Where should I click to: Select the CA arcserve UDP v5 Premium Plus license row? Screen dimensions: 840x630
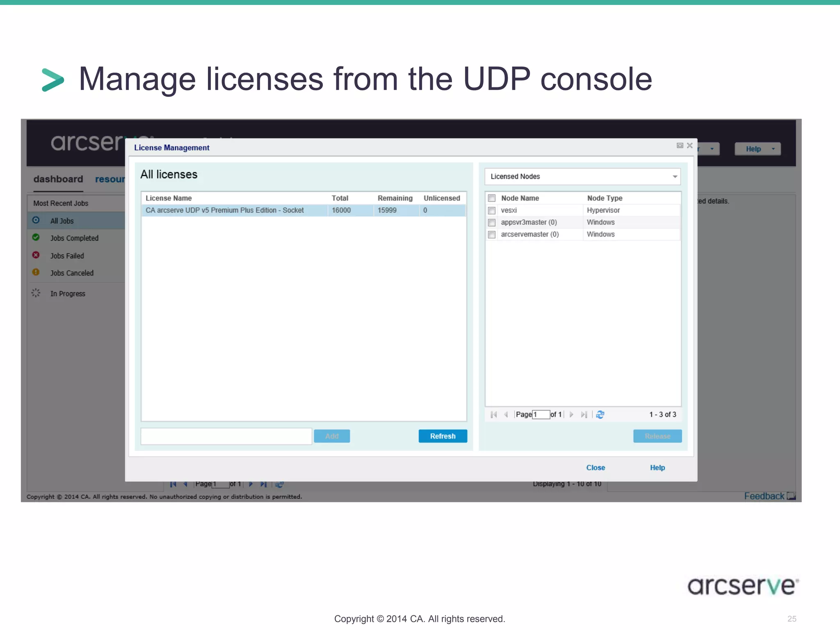304,210
